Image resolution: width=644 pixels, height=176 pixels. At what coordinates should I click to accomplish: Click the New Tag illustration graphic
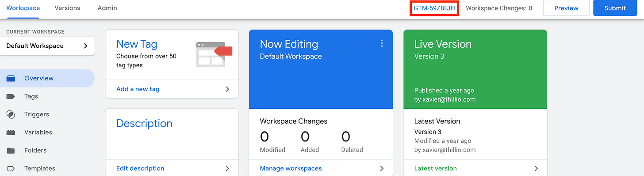click(x=214, y=54)
